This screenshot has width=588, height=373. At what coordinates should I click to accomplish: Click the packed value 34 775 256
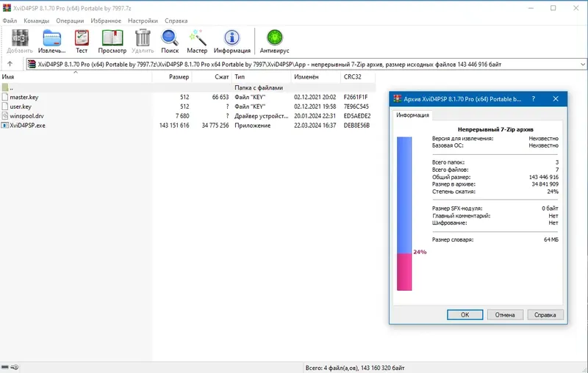[215, 126]
